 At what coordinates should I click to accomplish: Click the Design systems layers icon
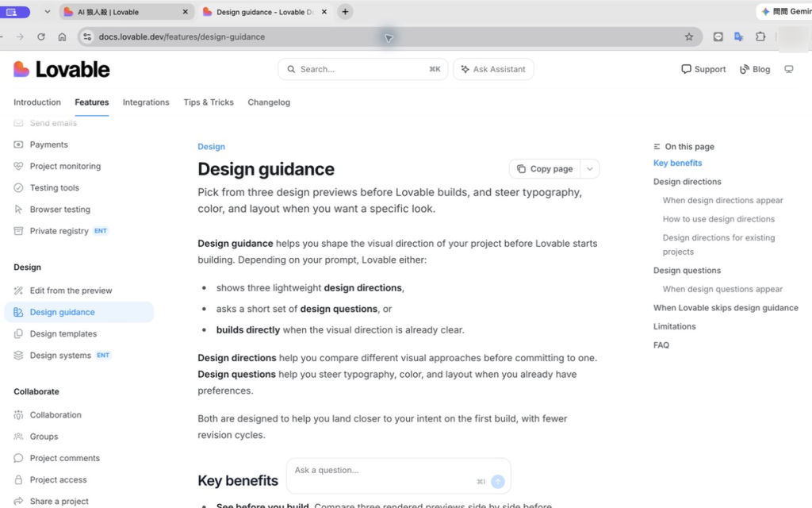(x=19, y=356)
